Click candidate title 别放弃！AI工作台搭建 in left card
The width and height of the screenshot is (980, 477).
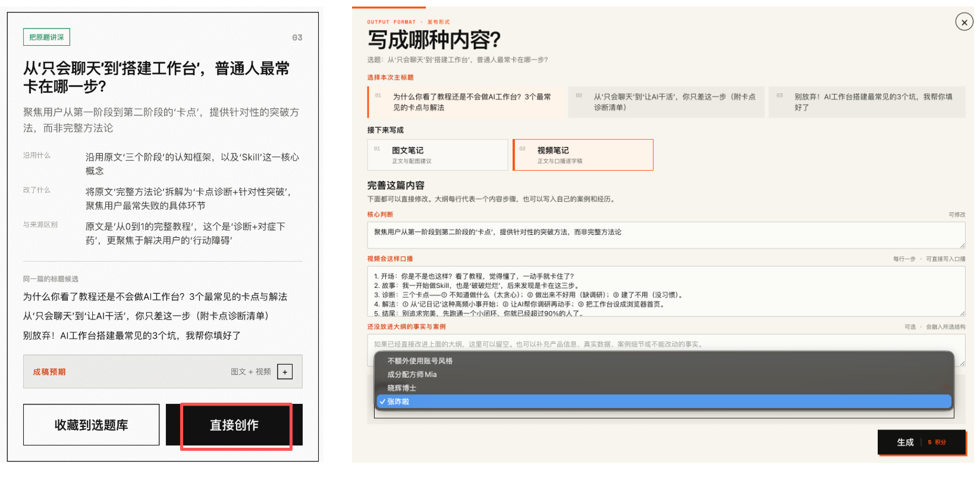pos(132,335)
